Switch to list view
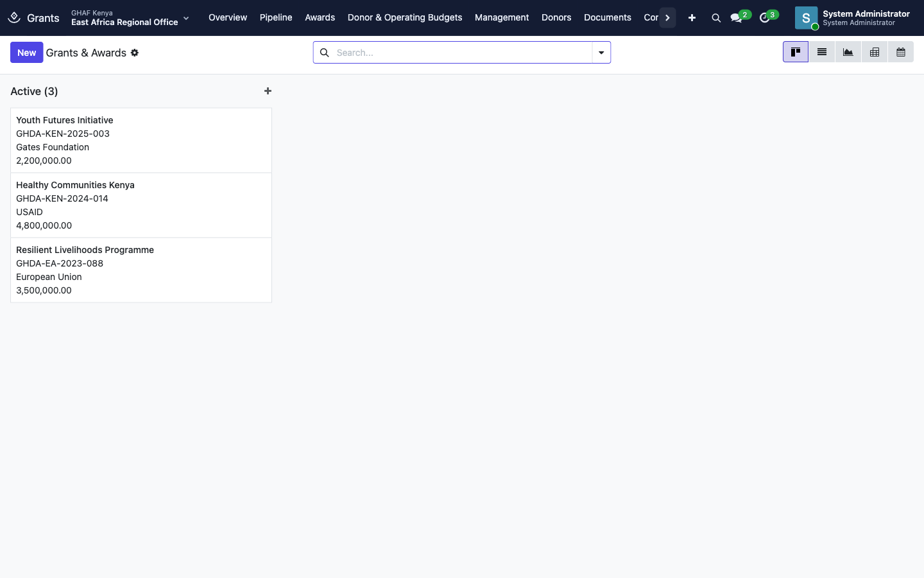Image resolution: width=924 pixels, height=578 pixels. pos(822,52)
